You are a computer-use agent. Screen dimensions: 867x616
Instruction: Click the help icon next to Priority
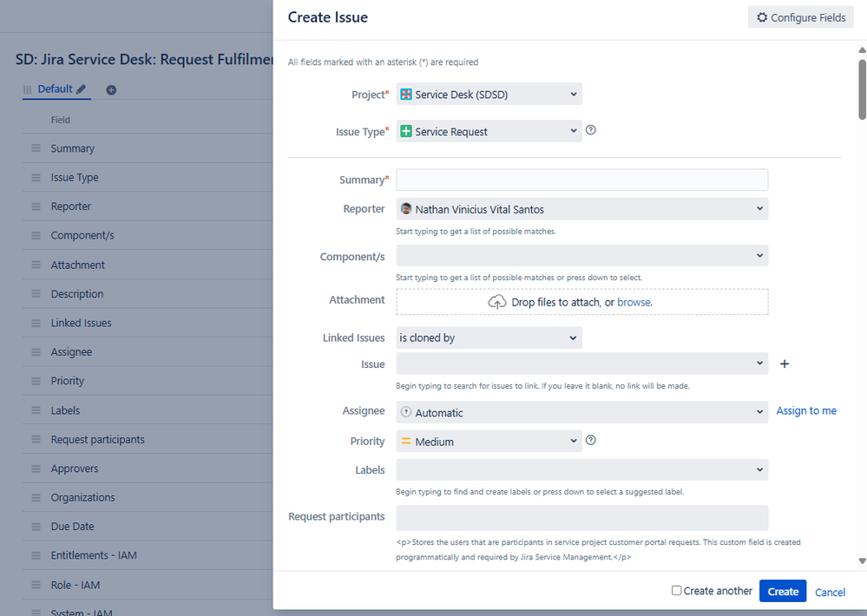tap(590, 440)
